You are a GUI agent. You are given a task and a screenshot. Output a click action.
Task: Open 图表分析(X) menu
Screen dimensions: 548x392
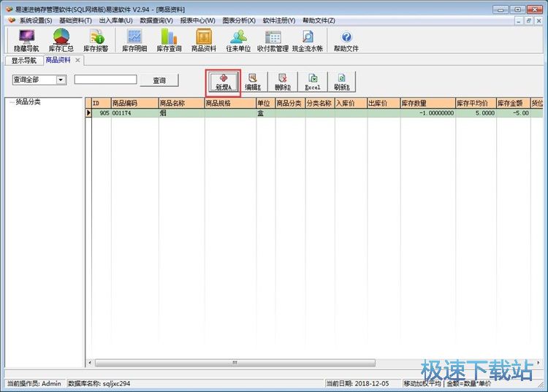pos(239,20)
